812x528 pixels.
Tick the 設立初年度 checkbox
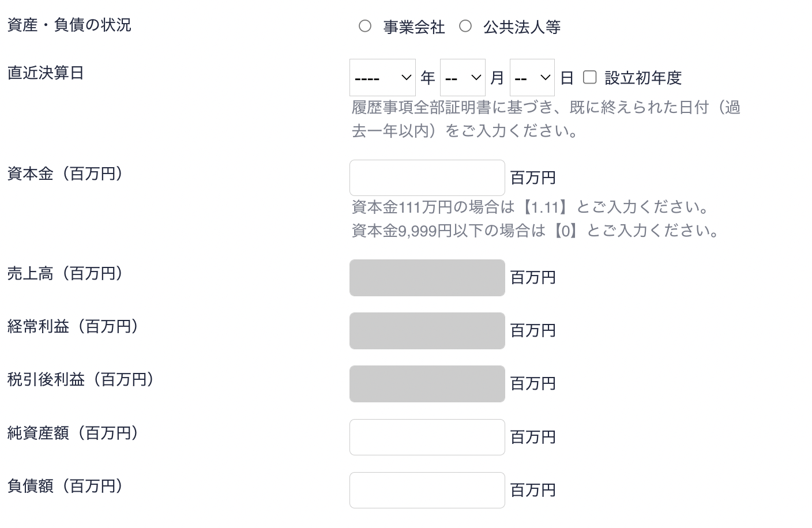click(589, 77)
